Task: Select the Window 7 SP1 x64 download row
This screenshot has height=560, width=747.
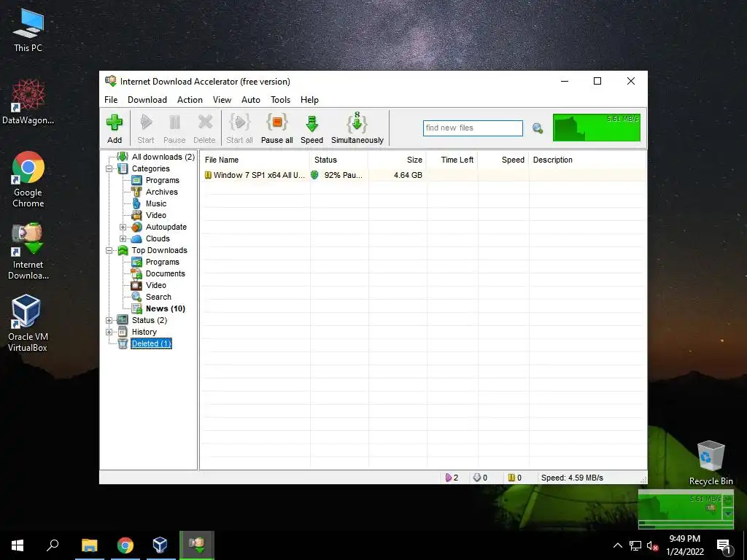Action: pyautogui.click(x=423, y=175)
